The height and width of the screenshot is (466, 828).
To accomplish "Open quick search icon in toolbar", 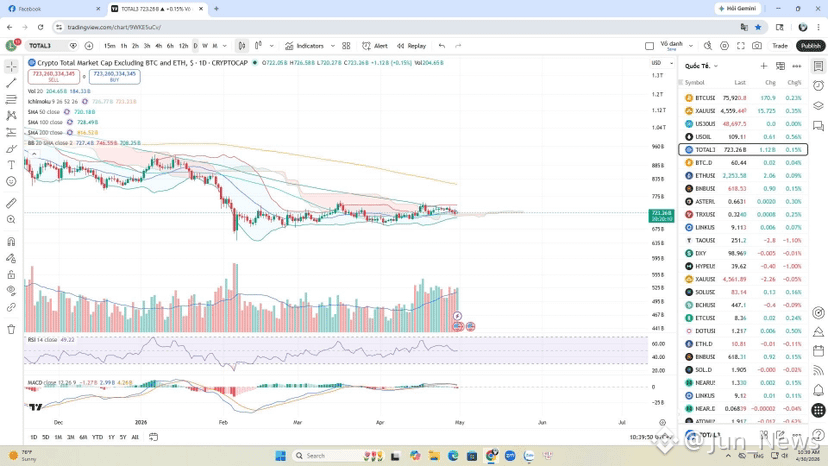I will coord(708,46).
